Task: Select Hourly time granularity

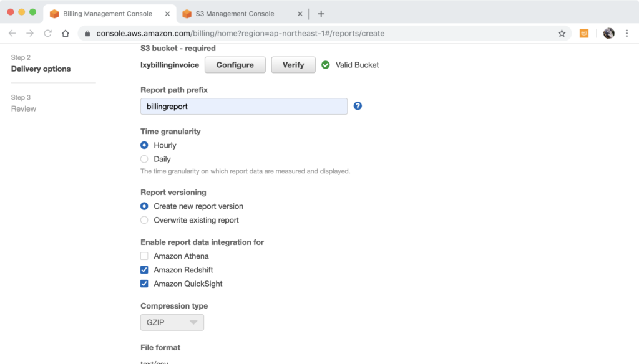Action: [144, 145]
